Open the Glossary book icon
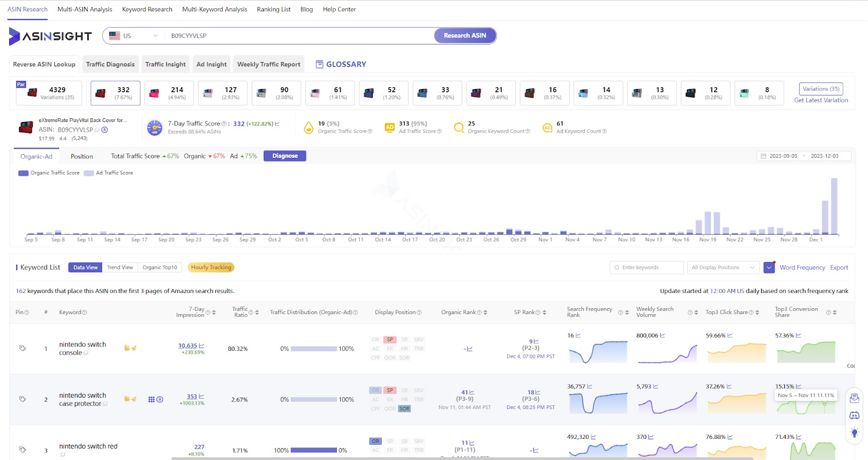 point(320,64)
